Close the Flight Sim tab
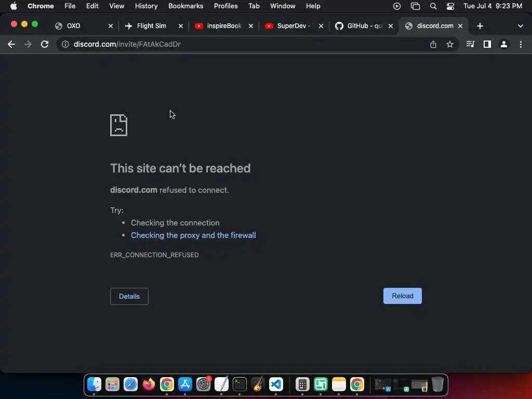The width and height of the screenshot is (532, 399). pos(181,26)
